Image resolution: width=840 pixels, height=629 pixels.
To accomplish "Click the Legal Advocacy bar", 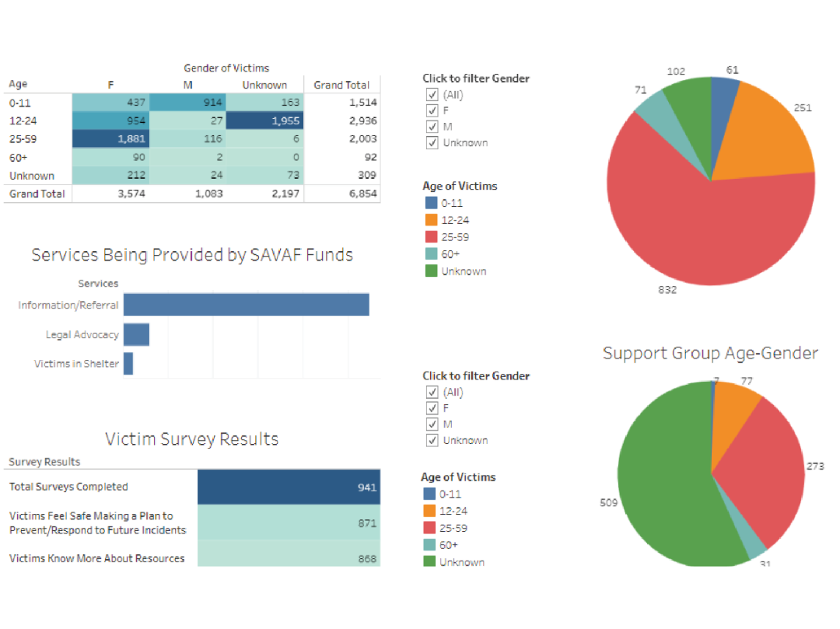I will click(x=137, y=334).
